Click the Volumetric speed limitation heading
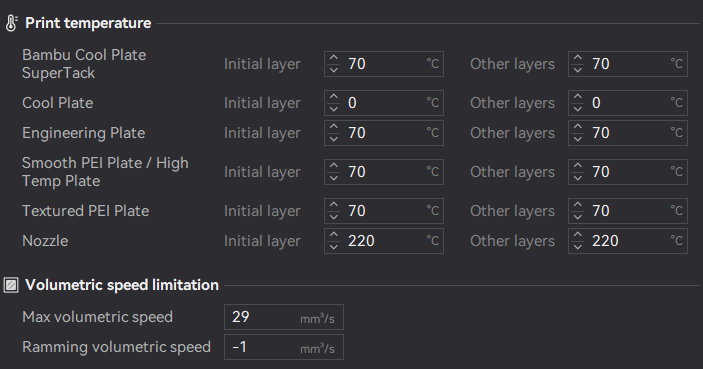Image resolution: width=703 pixels, height=369 pixels. point(122,285)
